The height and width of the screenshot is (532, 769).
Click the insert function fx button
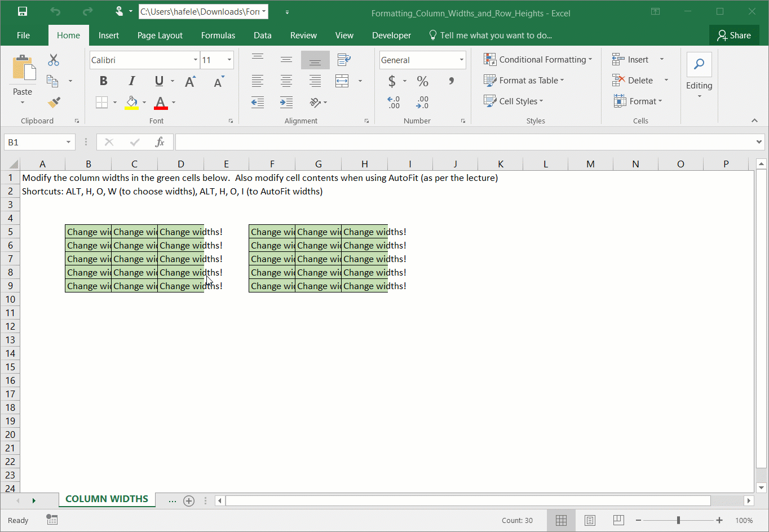[x=160, y=143]
